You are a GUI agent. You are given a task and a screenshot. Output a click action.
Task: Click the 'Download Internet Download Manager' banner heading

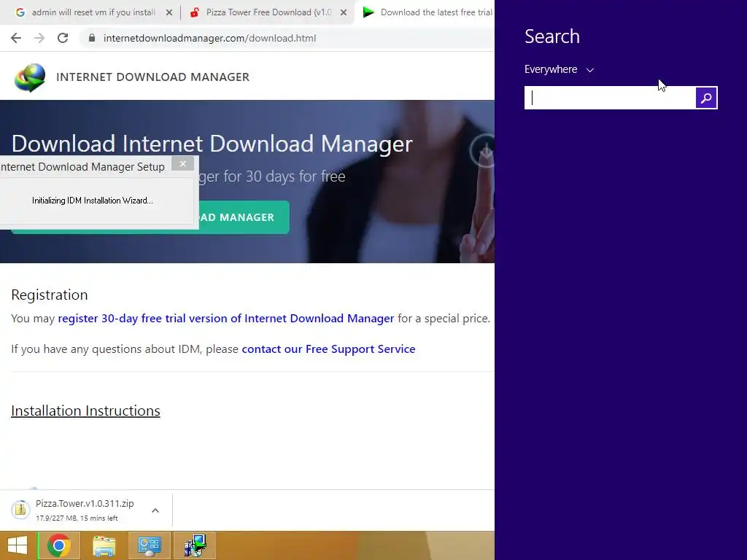tap(212, 144)
